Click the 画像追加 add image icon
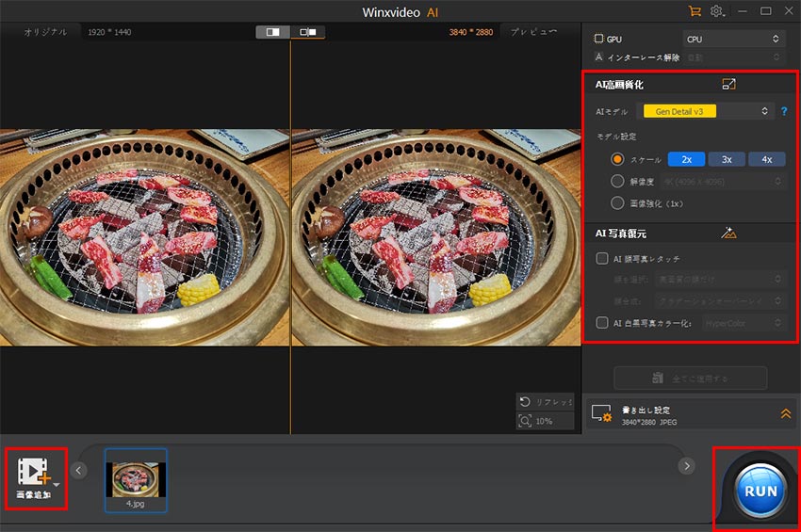801x532 pixels. (34, 472)
